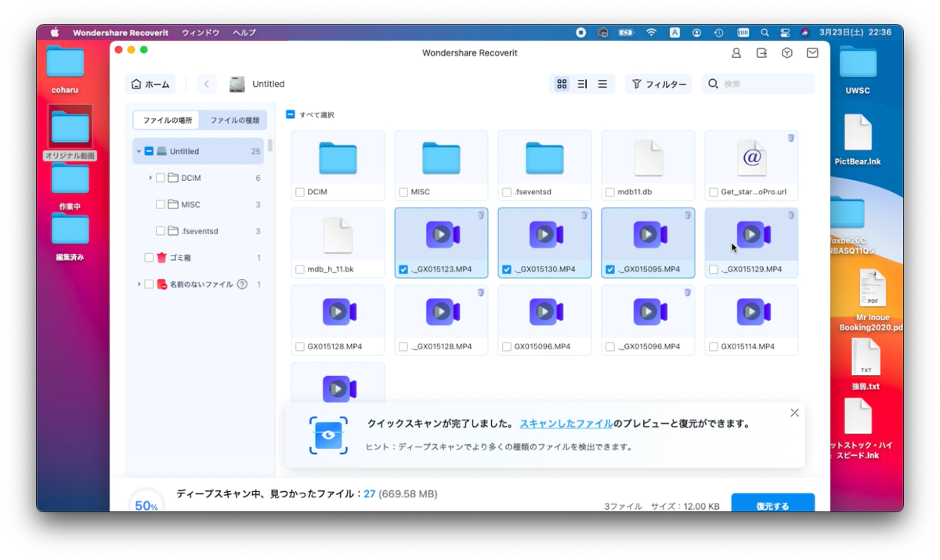Uncheck the ._GX015130.MP4 checkbox
940x560 pixels.
click(x=506, y=269)
